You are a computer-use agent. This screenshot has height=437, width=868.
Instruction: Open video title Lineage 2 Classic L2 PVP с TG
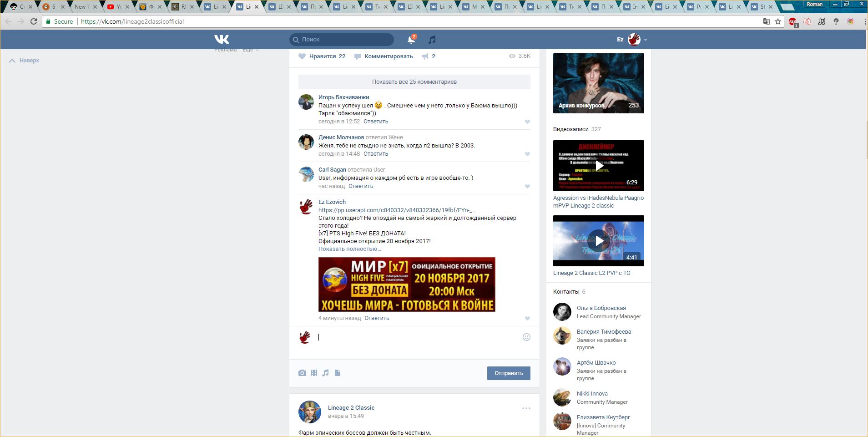click(x=592, y=273)
